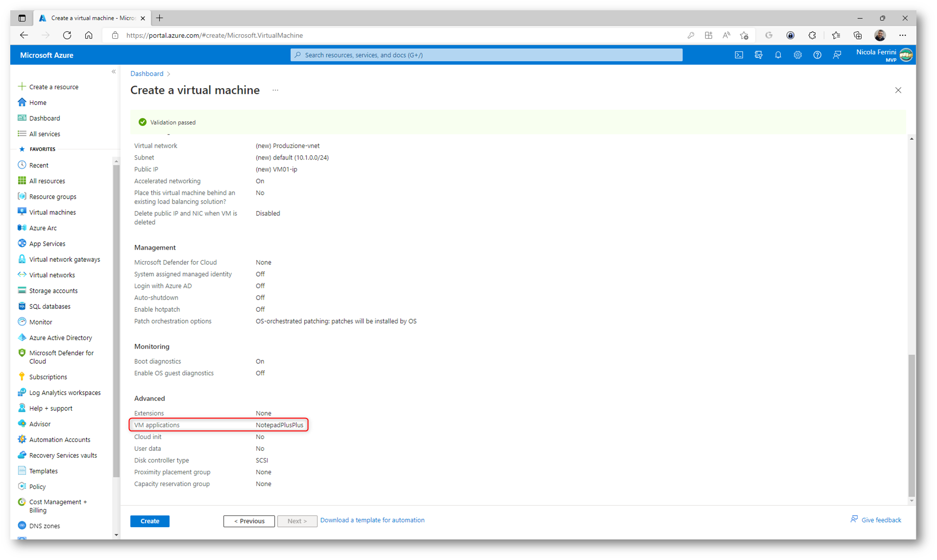
Task: Click the main page vertical scrollbar
Action: pyautogui.click(x=911, y=425)
